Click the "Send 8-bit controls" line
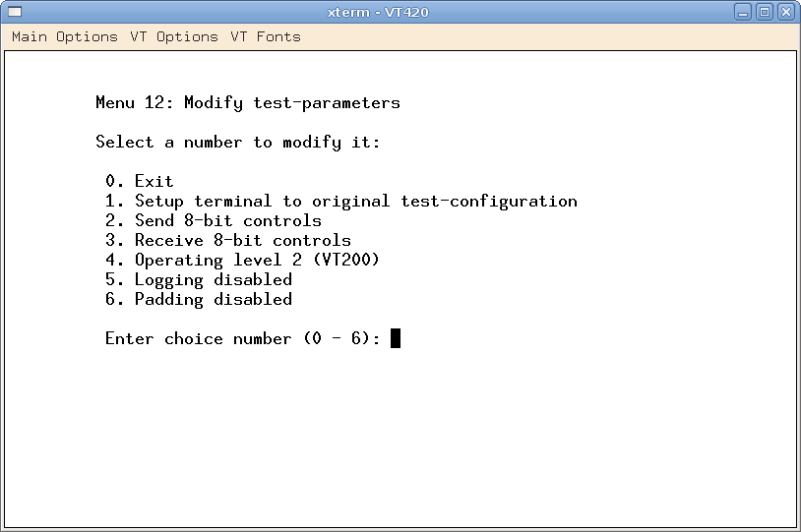This screenshot has width=801, height=532. (x=227, y=220)
